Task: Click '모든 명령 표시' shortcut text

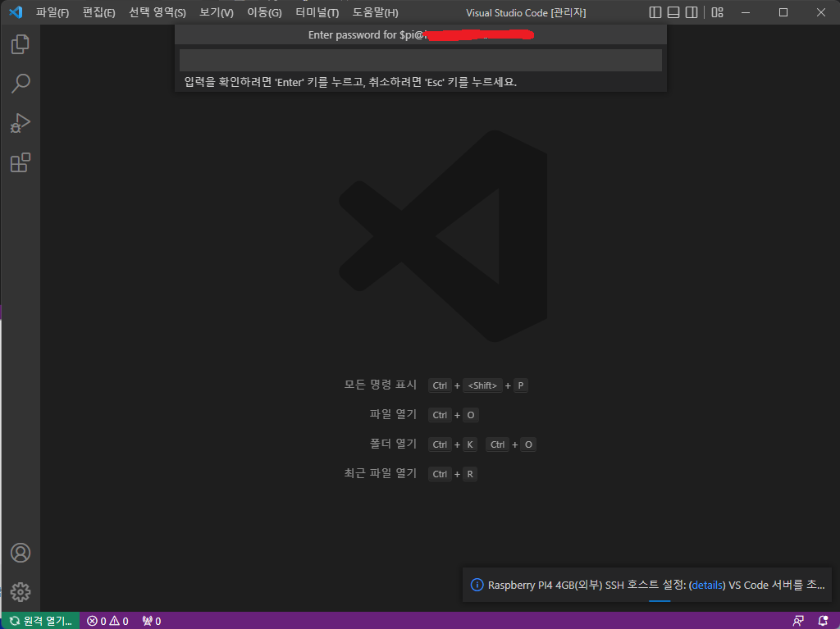Action: tap(381, 385)
